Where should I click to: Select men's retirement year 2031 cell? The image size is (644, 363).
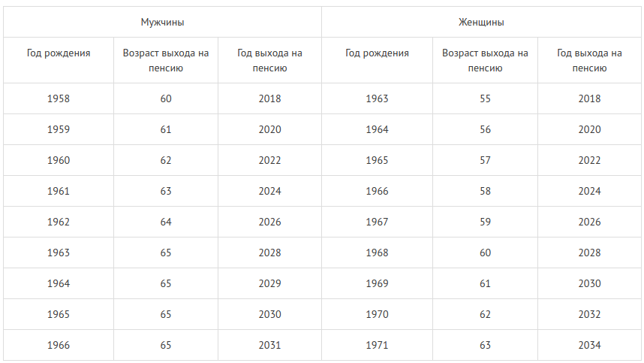[x=269, y=345]
